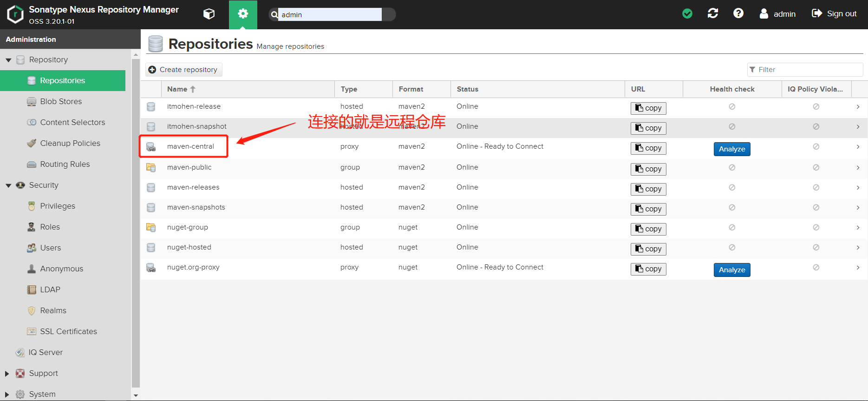
Task: Copy URL of itmohen-snapshot repository
Action: click(x=648, y=128)
